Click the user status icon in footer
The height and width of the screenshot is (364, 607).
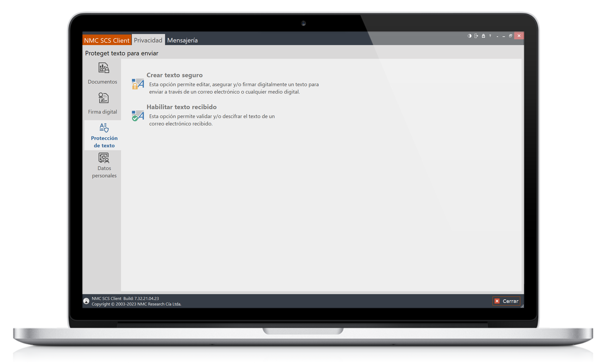86,301
